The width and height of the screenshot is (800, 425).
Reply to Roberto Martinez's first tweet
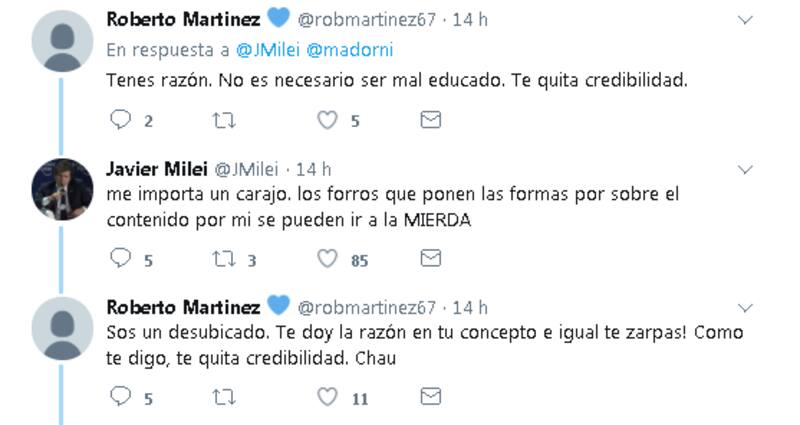[121, 120]
